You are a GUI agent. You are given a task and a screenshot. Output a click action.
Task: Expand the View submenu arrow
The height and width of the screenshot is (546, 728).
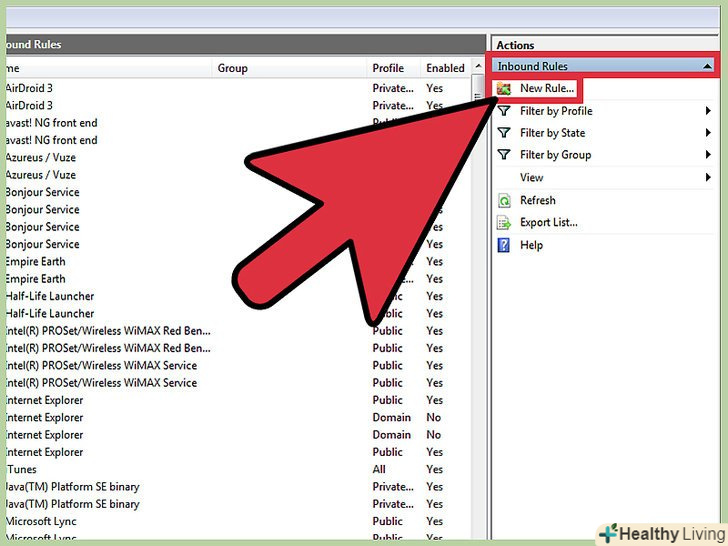pos(708,177)
